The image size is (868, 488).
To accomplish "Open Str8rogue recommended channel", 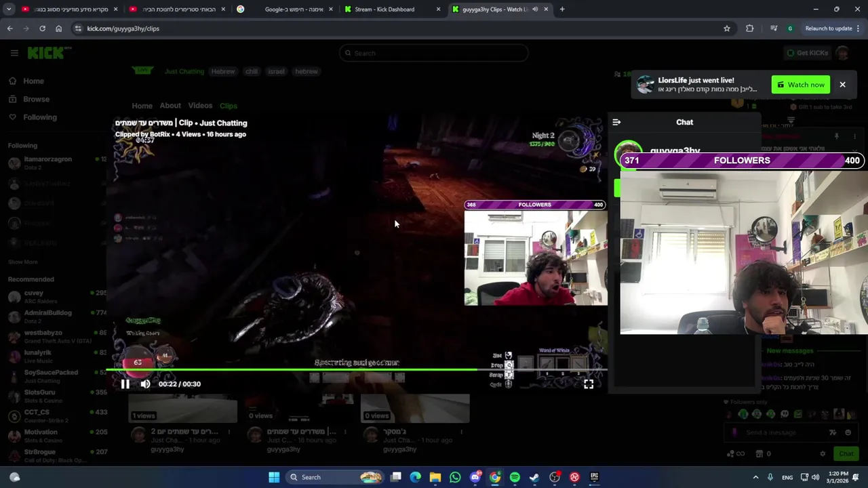I will 54,455.
